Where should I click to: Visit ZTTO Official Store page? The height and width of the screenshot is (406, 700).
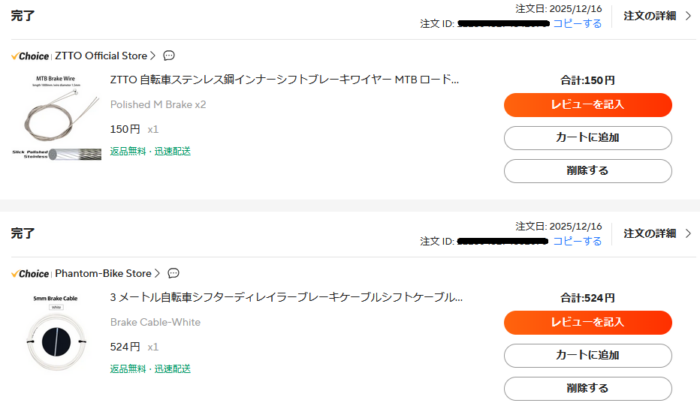click(104, 56)
